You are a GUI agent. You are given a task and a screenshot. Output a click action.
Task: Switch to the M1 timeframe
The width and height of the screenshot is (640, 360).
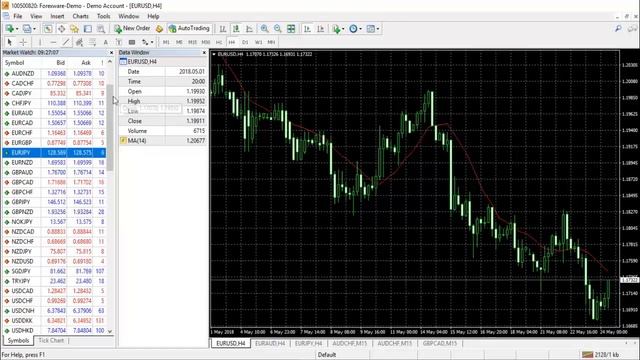tap(166, 42)
